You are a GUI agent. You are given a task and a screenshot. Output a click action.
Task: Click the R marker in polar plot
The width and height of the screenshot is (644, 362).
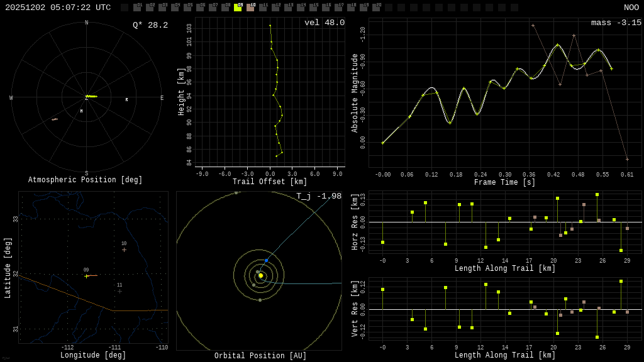tap(126, 100)
